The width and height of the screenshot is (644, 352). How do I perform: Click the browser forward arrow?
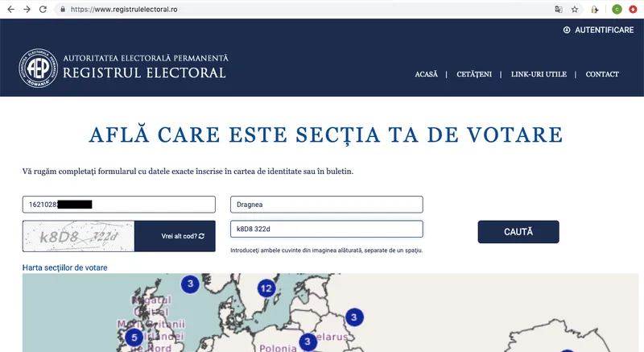[27, 9]
